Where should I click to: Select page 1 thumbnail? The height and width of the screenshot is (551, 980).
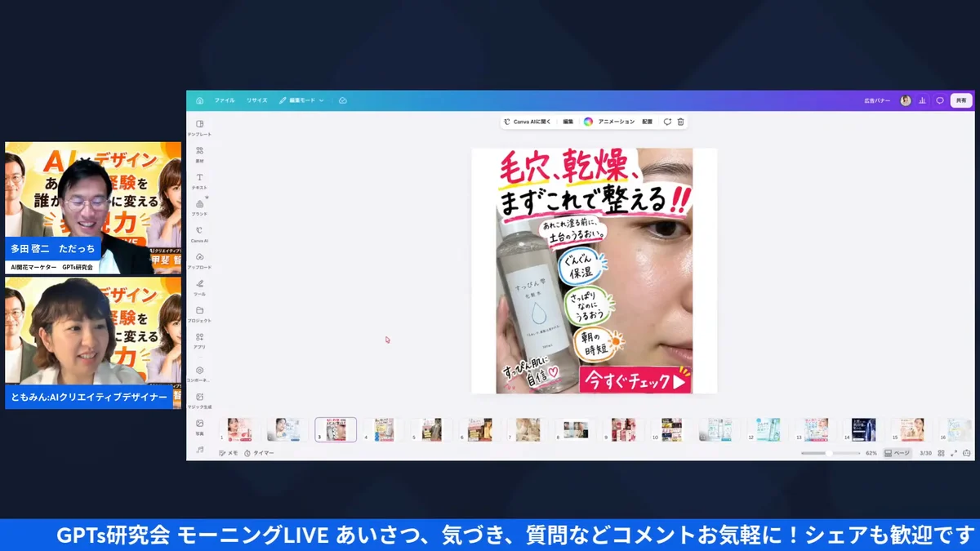click(x=239, y=429)
